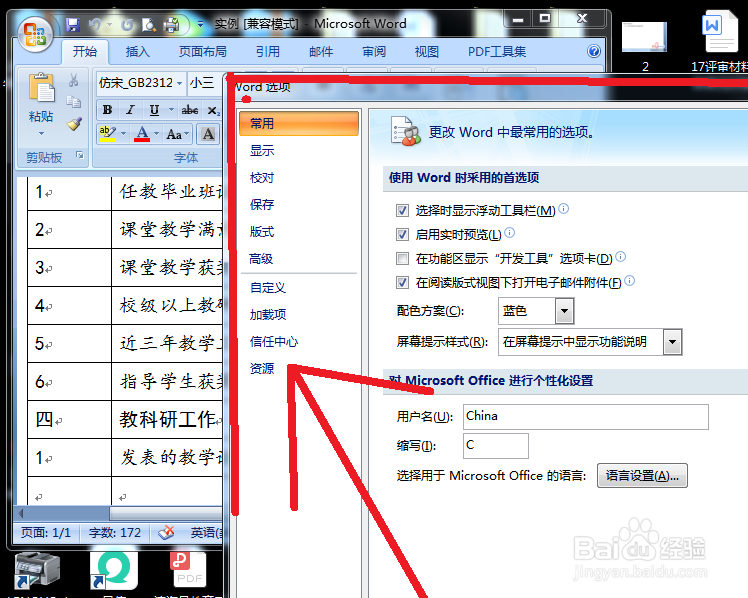
Task: Expand Change Case dropdown arrow
Action: tap(187, 134)
